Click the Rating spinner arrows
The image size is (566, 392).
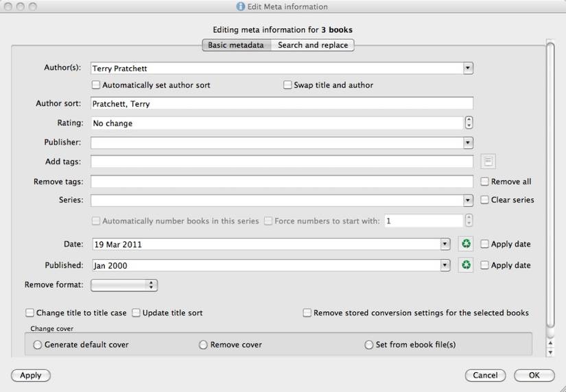469,123
